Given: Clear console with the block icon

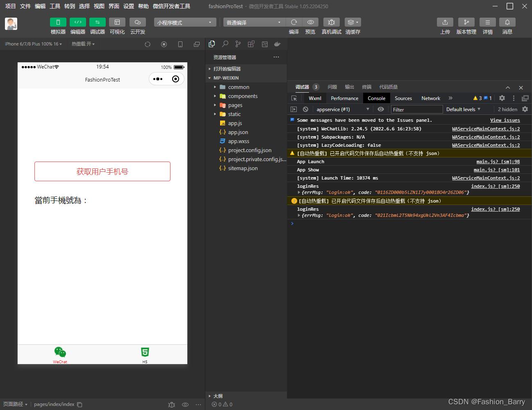Looking at the screenshot, I should (305, 109).
